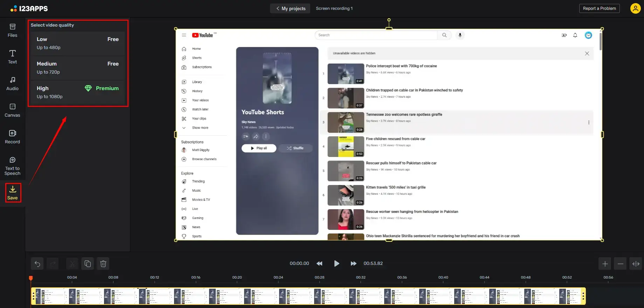Click the clip's left trim handle
This screenshot has width=644, height=308.
[33, 296]
